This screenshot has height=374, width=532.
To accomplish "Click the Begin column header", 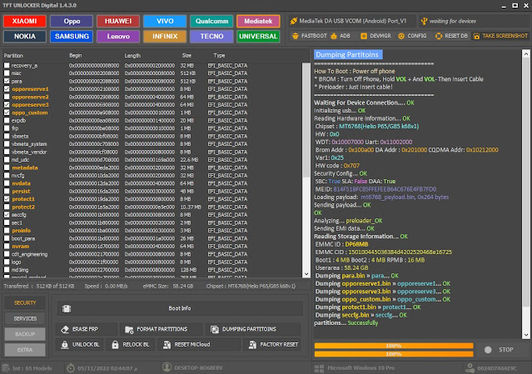I will click(x=75, y=55).
